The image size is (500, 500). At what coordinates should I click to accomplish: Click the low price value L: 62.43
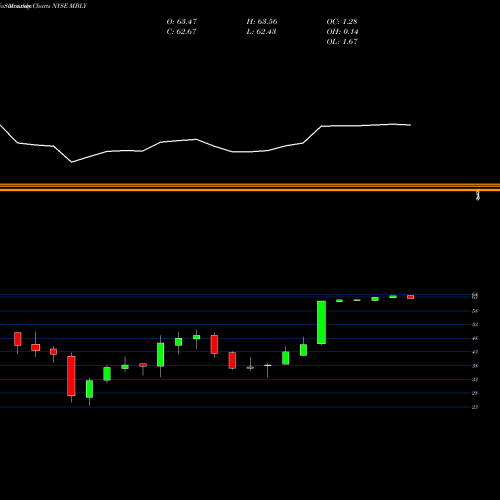coord(261,31)
